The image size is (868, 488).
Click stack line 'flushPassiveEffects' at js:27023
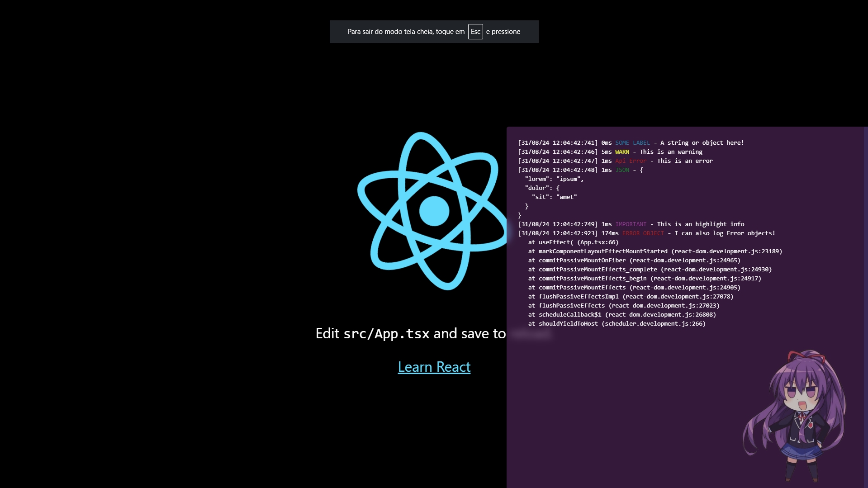pos(624,306)
